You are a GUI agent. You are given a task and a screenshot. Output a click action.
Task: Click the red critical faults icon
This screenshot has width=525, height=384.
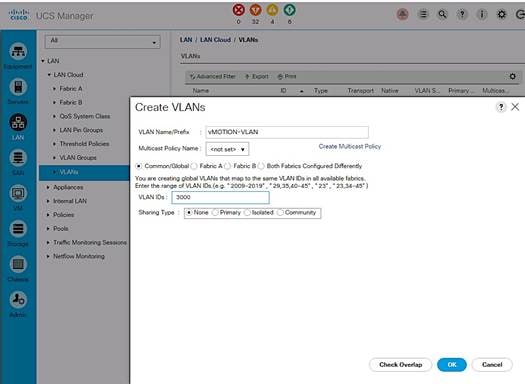coord(238,10)
